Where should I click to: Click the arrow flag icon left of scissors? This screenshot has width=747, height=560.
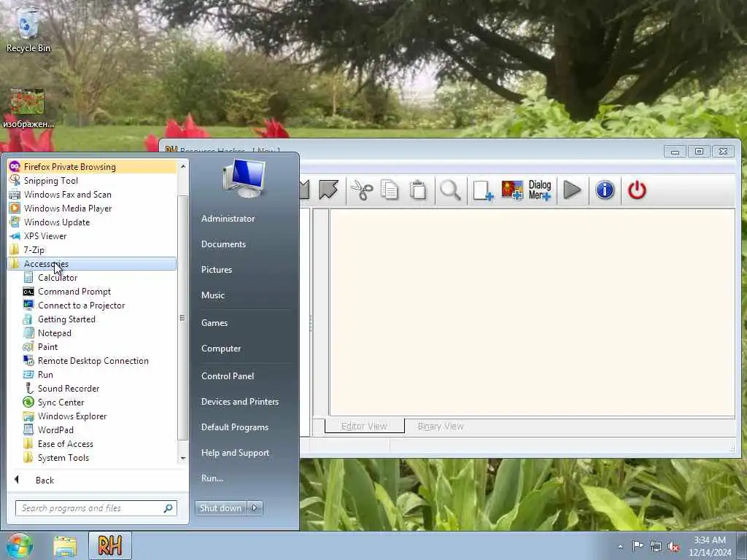[329, 190]
